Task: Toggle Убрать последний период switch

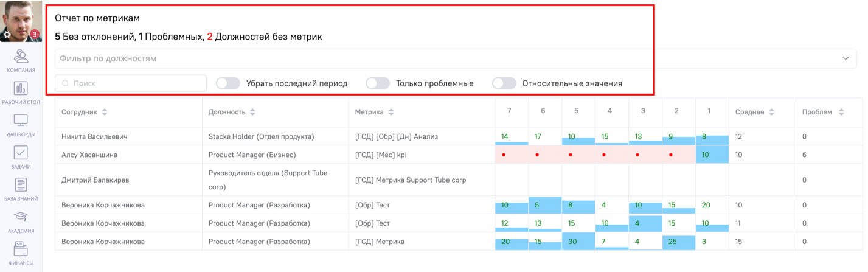Action: pyautogui.click(x=228, y=83)
